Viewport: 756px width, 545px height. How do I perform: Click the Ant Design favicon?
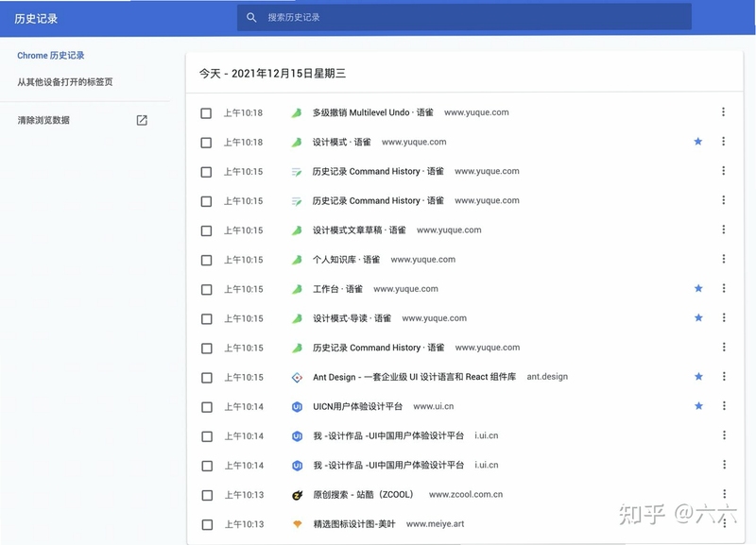[x=297, y=377]
